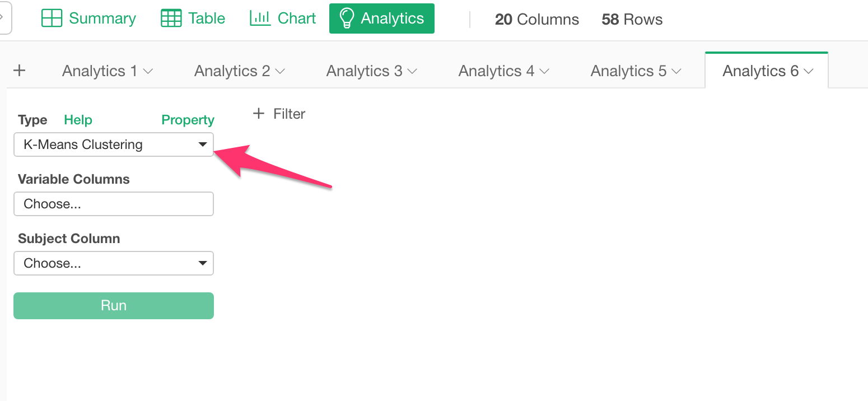Image resolution: width=868 pixels, height=401 pixels.
Task: Click the Analytics lightbulb icon
Action: point(347,18)
